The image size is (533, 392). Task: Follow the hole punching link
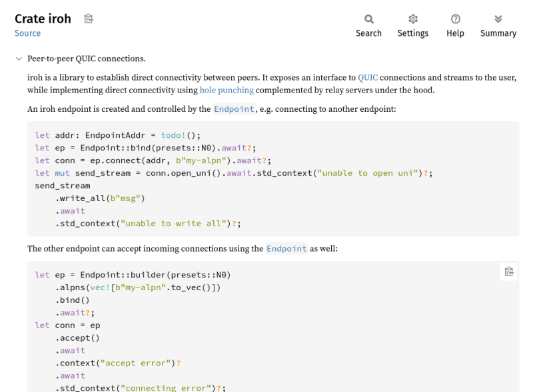pyautogui.click(x=227, y=90)
